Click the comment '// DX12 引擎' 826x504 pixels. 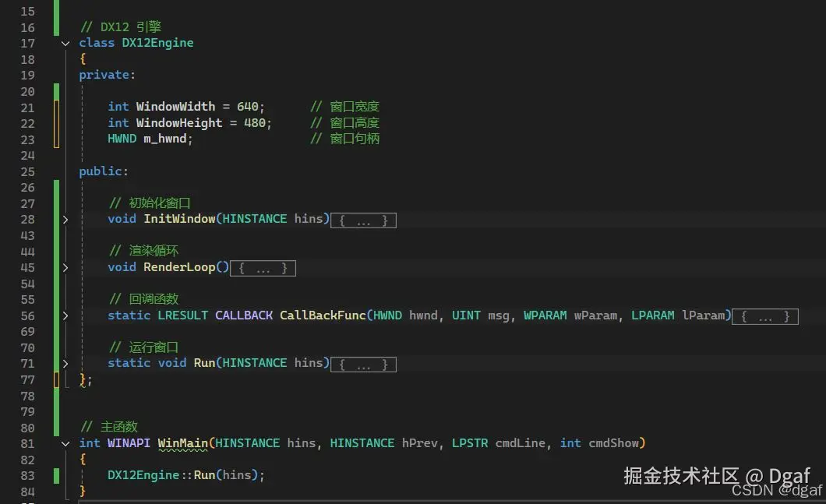pos(121,26)
